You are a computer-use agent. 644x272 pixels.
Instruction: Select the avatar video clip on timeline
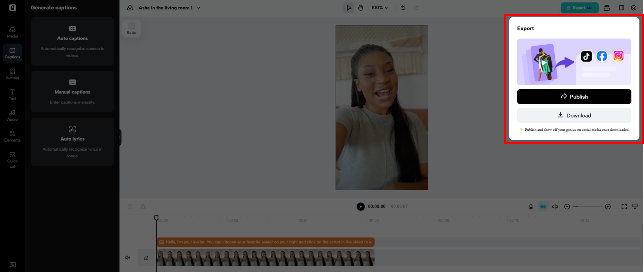click(x=266, y=258)
